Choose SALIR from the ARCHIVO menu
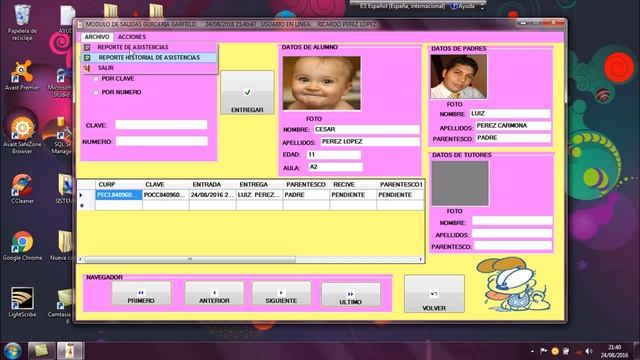640x360 pixels. pyautogui.click(x=149, y=68)
